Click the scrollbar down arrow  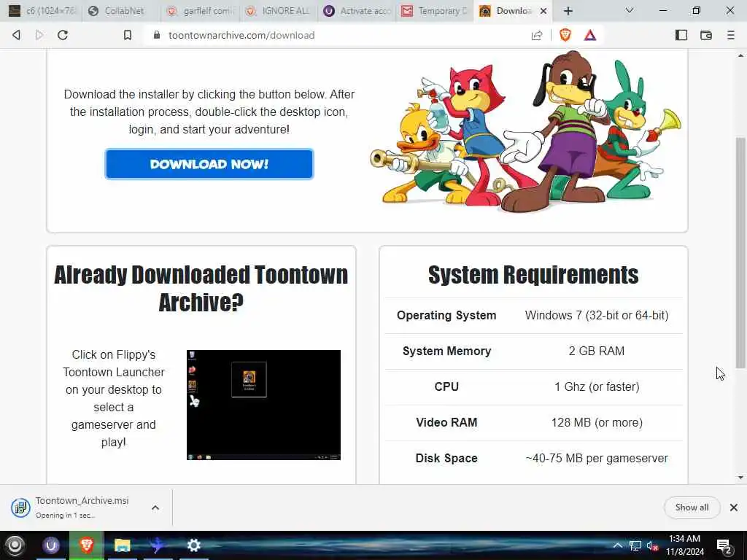pos(740,478)
